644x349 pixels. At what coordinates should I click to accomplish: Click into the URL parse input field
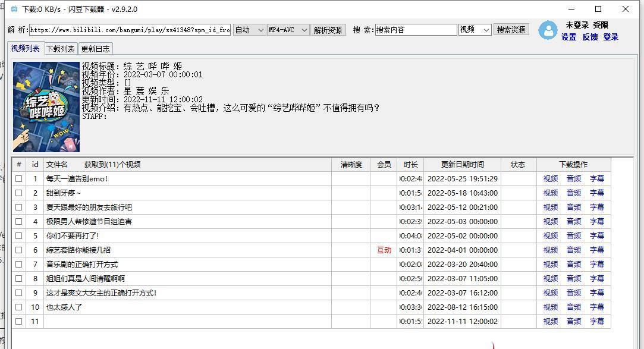tap(129, 30)
